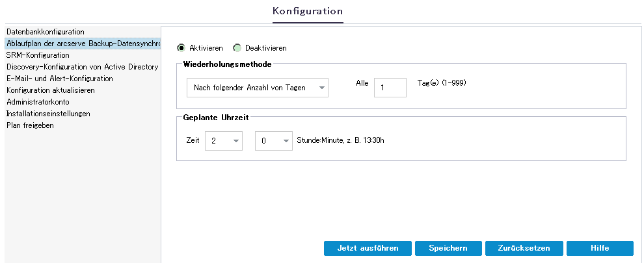Open the hour dropdown for Zeit
This screenshot has height=263, width=644.
[x=223, y=141]
